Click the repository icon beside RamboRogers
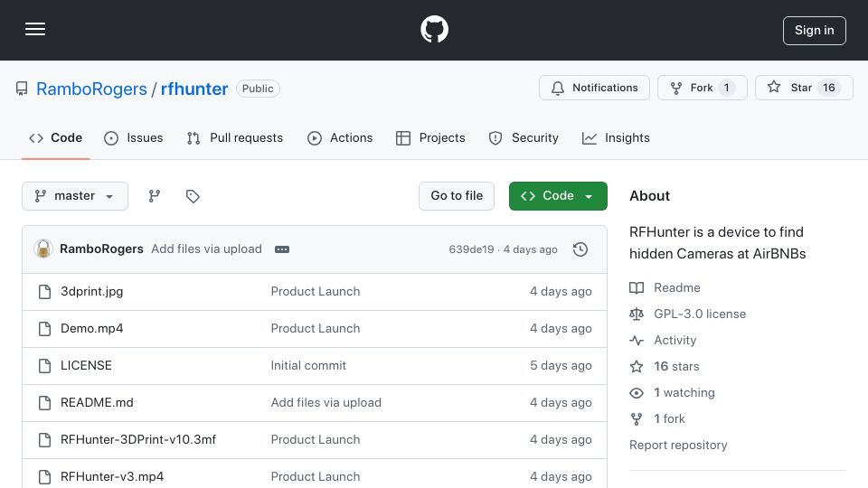 pos(22,89)
